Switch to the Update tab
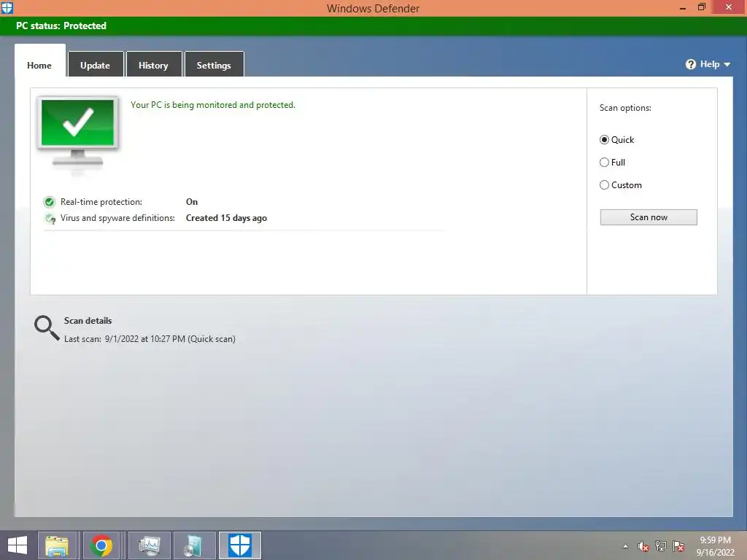 click(x=96, y=65)
